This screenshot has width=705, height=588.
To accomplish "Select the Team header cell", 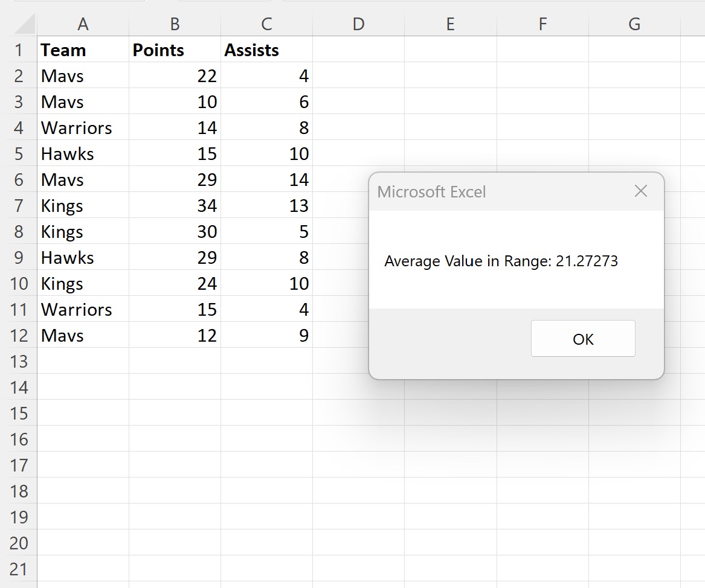I will [x=83, y=50].
